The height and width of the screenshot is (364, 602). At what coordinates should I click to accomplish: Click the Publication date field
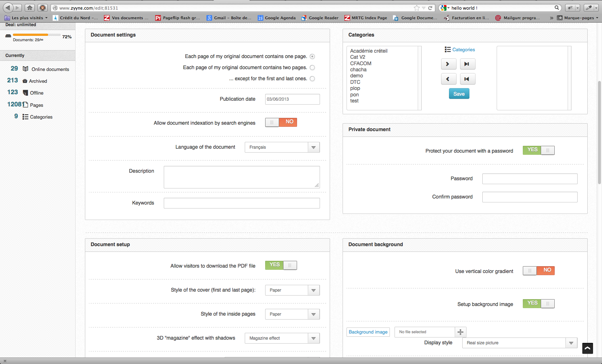point(292,99)
